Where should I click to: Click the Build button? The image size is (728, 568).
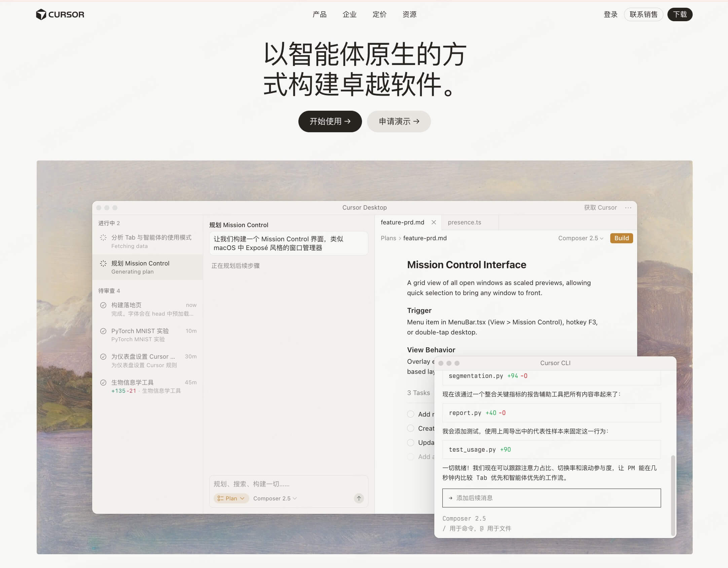[x=621, y=238]
